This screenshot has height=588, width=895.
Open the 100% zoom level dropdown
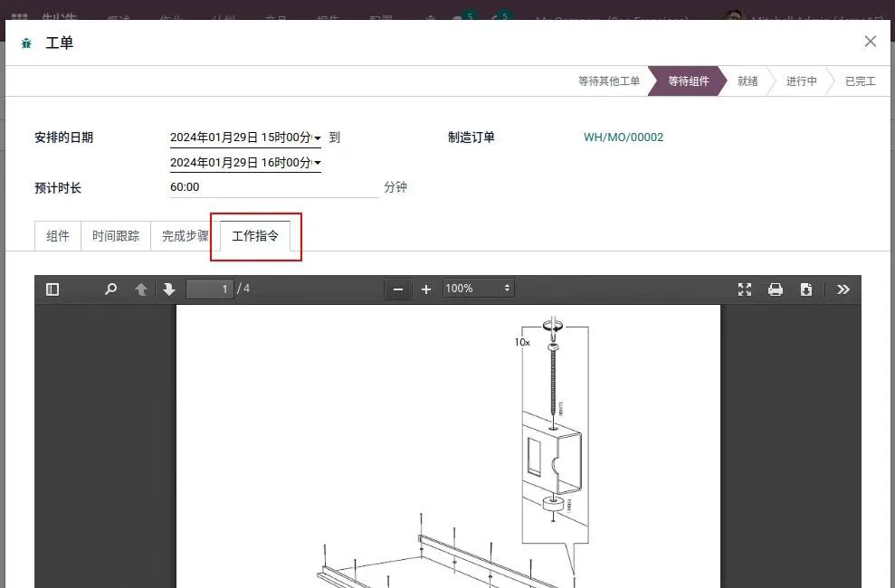(478, 289)
